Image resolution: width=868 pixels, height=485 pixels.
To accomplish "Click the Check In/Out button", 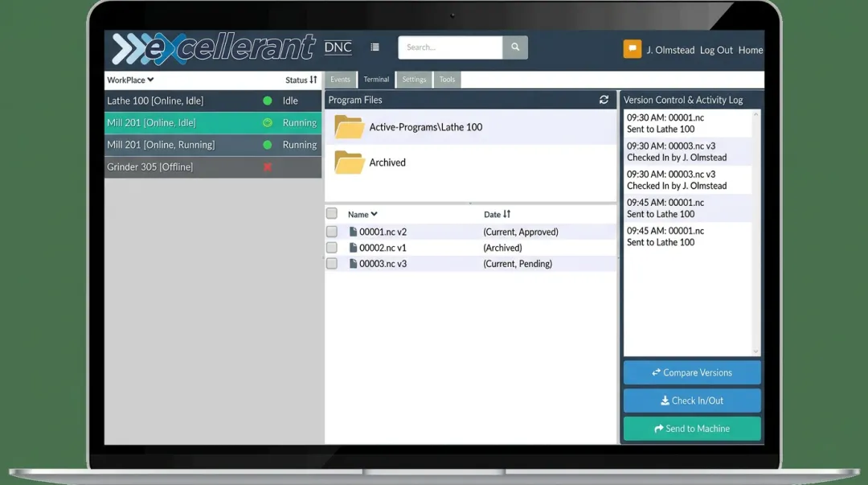I will pos(692,401).
